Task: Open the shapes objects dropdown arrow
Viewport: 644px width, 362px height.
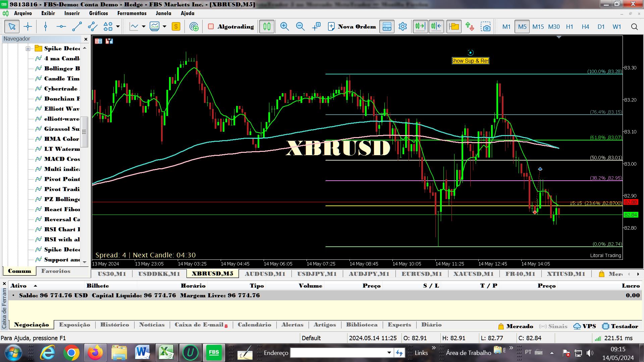Action: [x=118, y=26]
